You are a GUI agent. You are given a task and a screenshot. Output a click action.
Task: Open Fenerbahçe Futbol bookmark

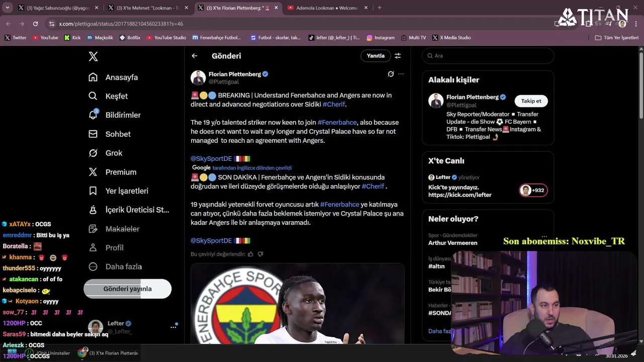click(x=217, y=38)
